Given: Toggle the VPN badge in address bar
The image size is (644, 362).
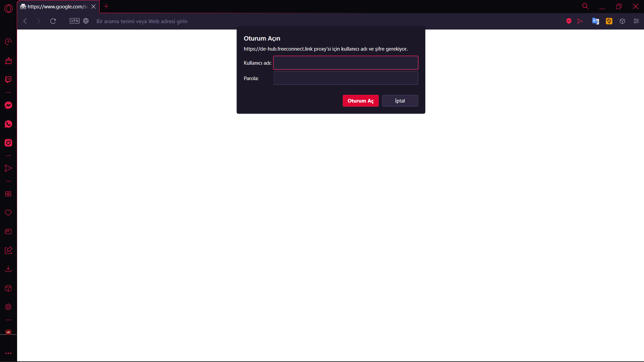Looking at the screenshot, I should 74,21.
